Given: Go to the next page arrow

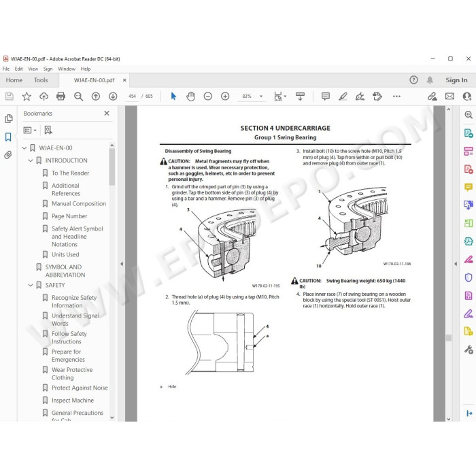Looking at the screenshot, I should [113, 97].
